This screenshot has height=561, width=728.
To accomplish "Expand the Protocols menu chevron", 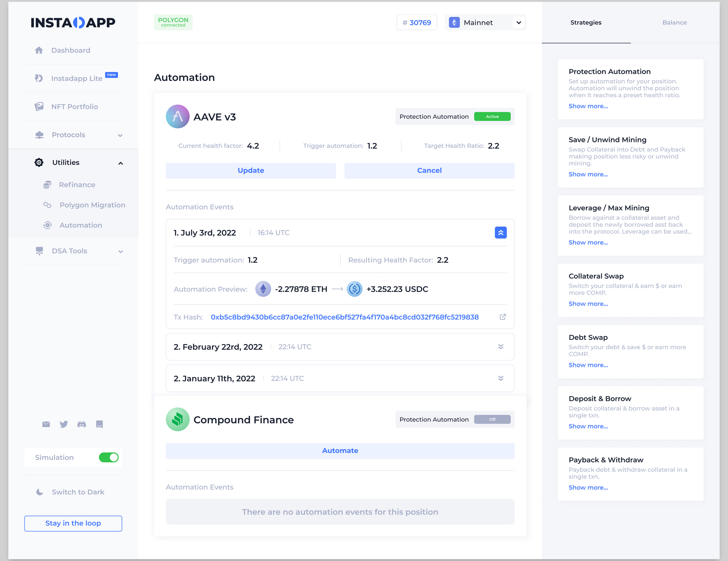I will tap(120, 135).
